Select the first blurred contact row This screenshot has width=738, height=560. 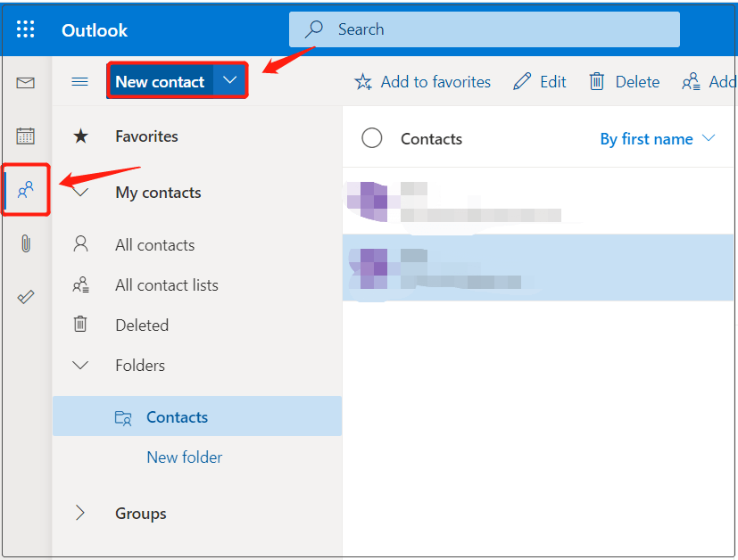click(x=538, y=201)
